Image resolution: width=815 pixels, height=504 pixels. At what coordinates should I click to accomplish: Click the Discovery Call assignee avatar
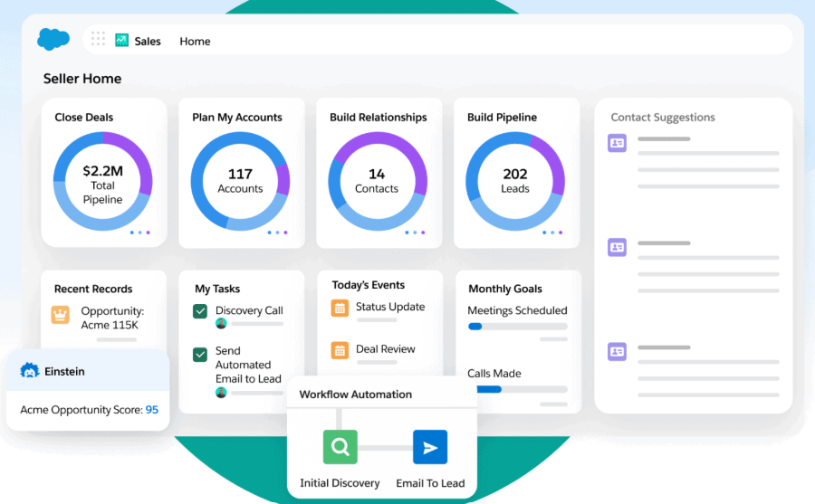tap(221, 324)
